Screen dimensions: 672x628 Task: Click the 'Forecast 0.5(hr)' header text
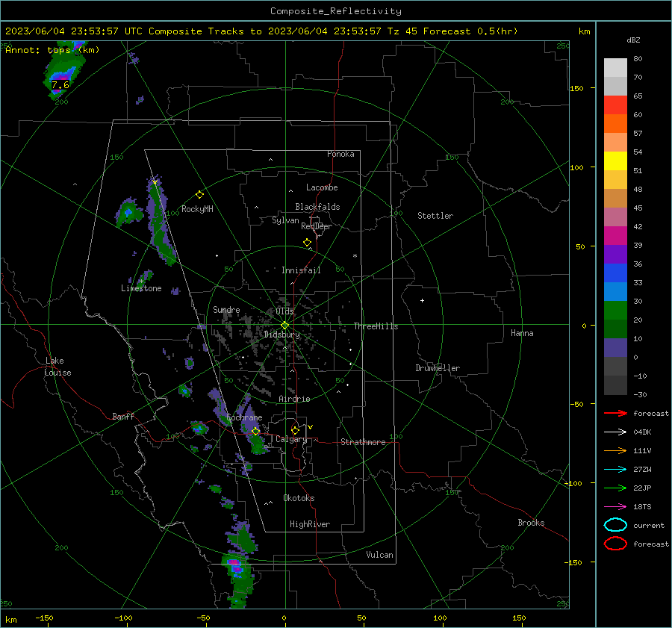(x=470, y=31)
